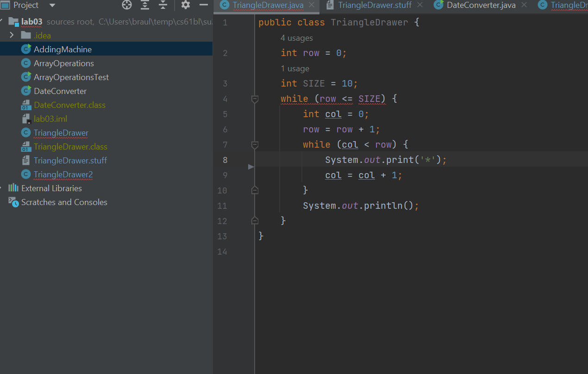Click the Collapse All icon in Project toolbar
Viewport: 588px width, 374px height.
coord(163,5)
